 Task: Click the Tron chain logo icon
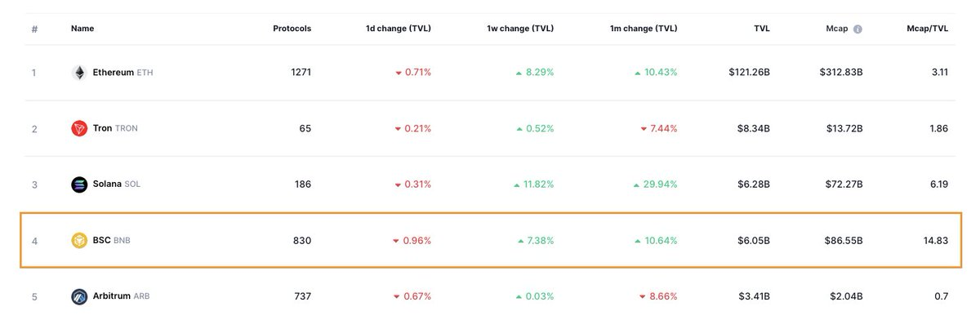[79, 128]
